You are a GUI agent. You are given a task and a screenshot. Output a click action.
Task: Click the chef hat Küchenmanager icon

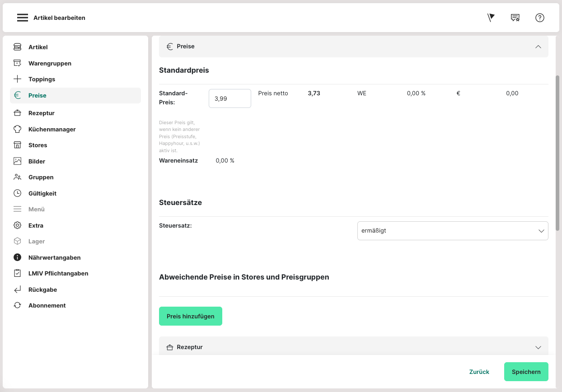click(x=17, y=129)
